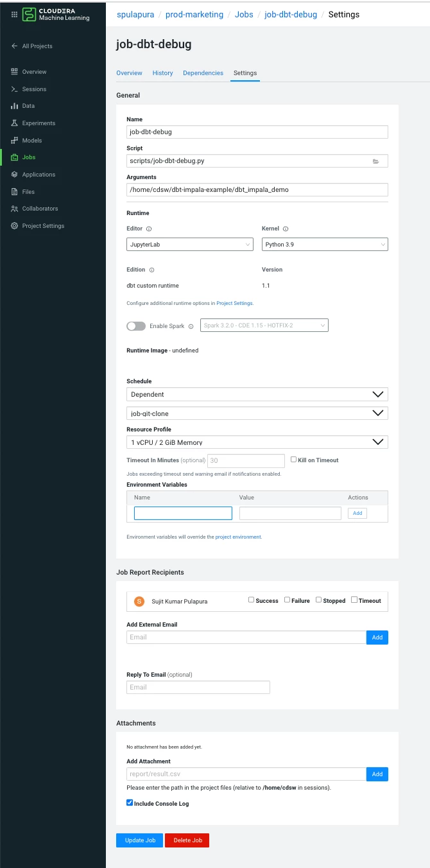Click the Update Job button
Screen dimensions: 430x868
click(x=140, y=840)
